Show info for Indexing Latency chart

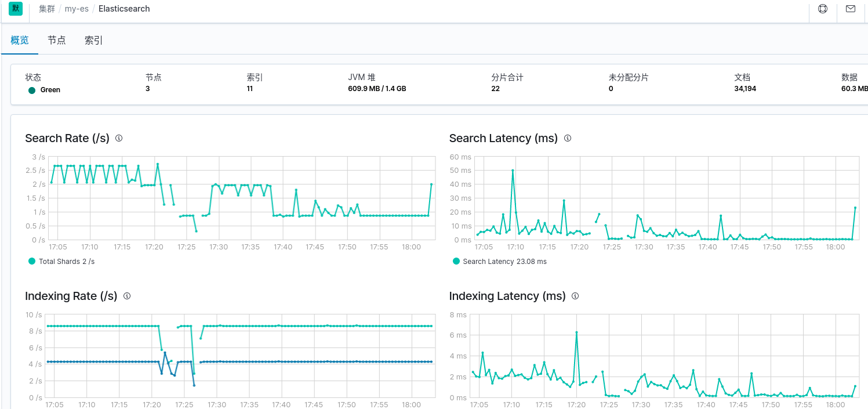[x=575, y=296]
